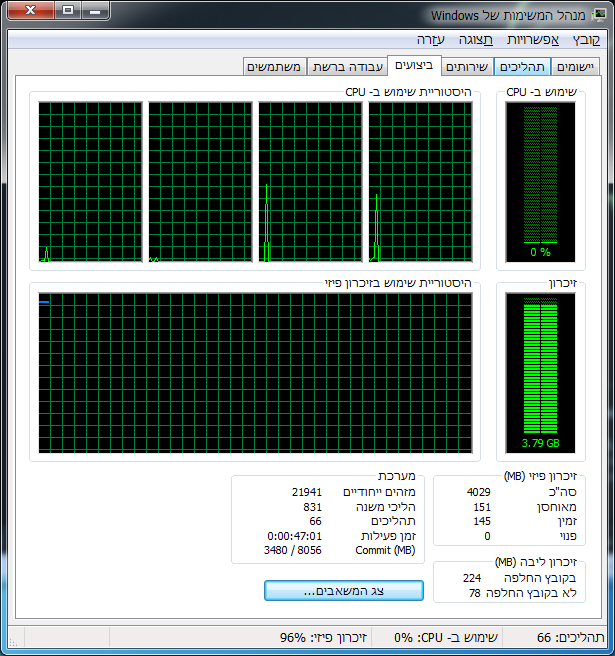Image resolution: width=615 pixels, height=656 pixels.
Task: Click the CPU usage gauge showing 0 %
Action: (x=540, y=182)
